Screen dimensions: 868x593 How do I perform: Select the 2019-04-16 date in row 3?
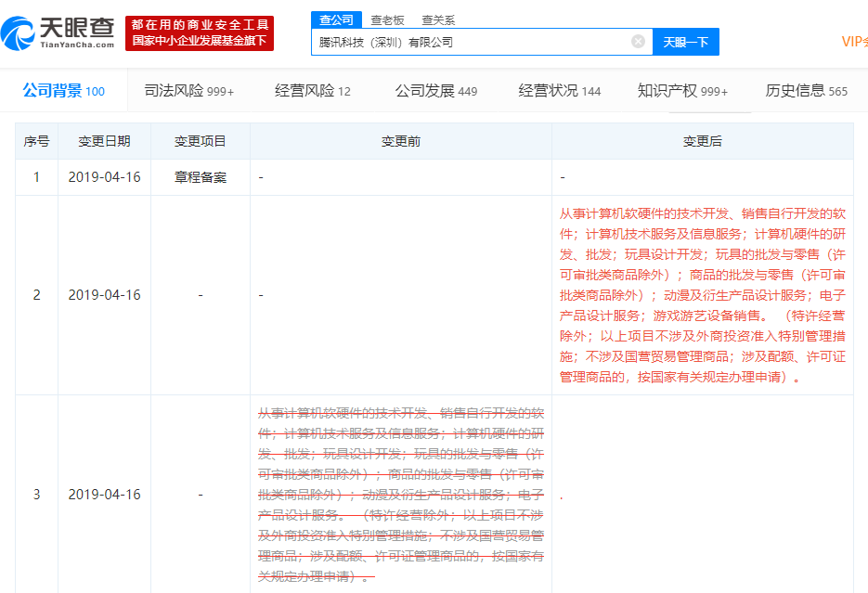pyautogui.click(x=104, y=494)
